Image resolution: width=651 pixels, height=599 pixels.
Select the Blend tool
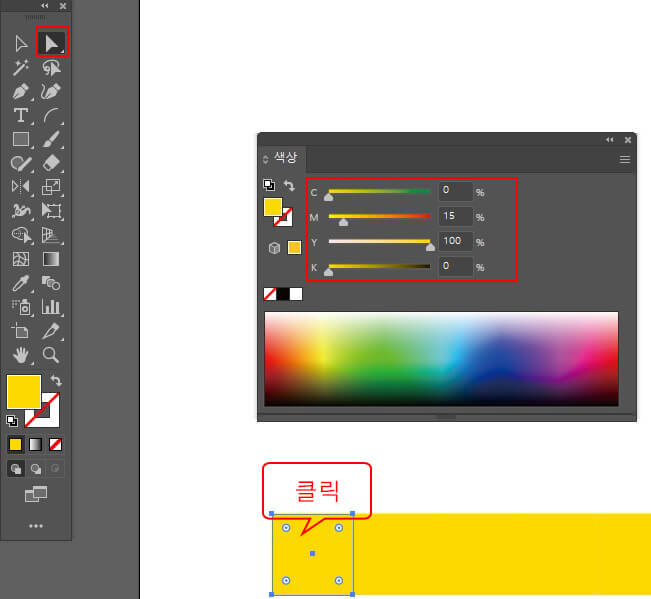[x=51, y=283]
